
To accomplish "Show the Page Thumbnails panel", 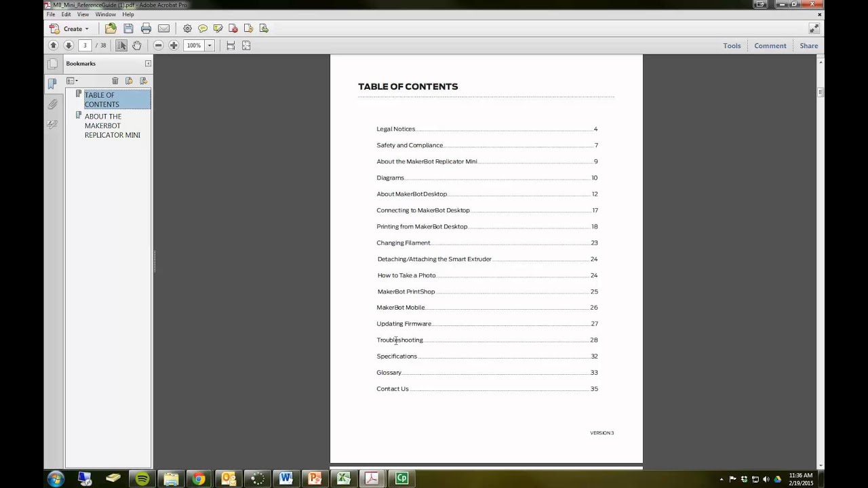I will pos(52,64).
